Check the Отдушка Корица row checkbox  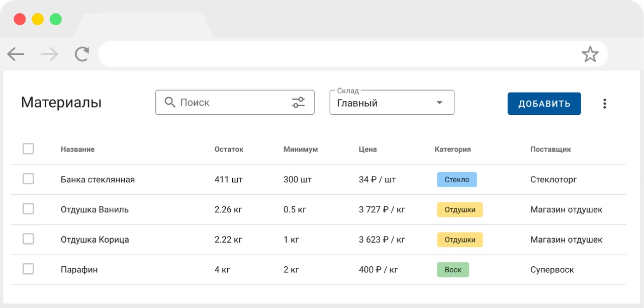pos(28,239)
